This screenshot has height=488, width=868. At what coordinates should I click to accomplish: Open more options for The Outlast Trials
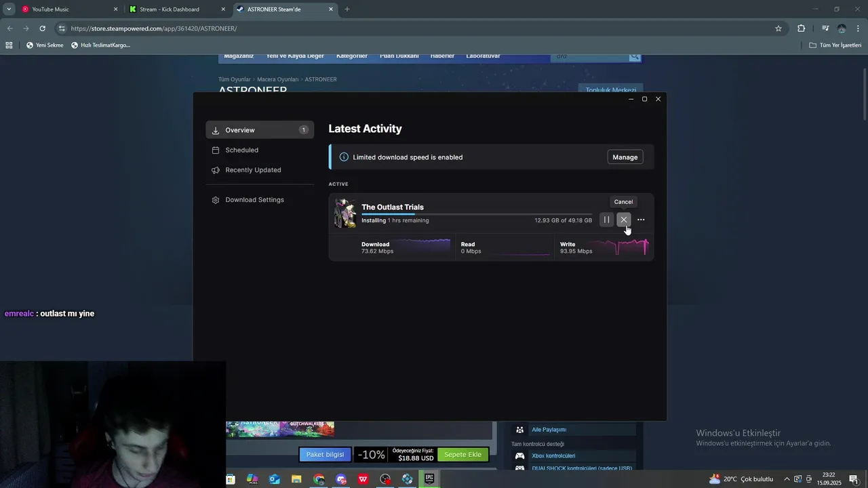[641, 220]
